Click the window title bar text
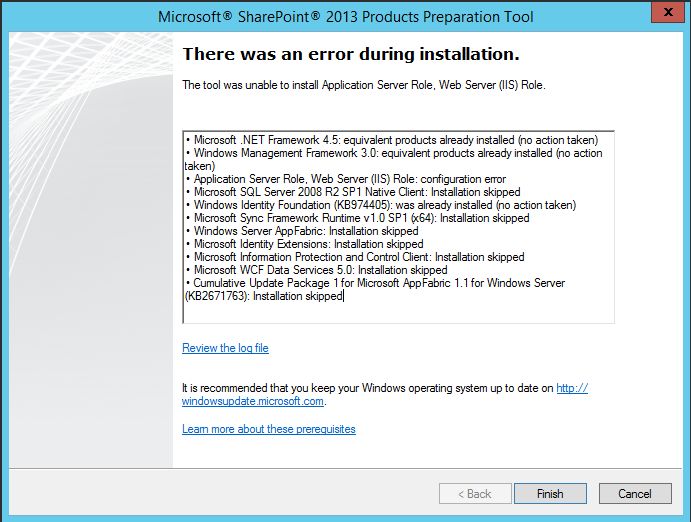691x522 pixels. [346, 17]
